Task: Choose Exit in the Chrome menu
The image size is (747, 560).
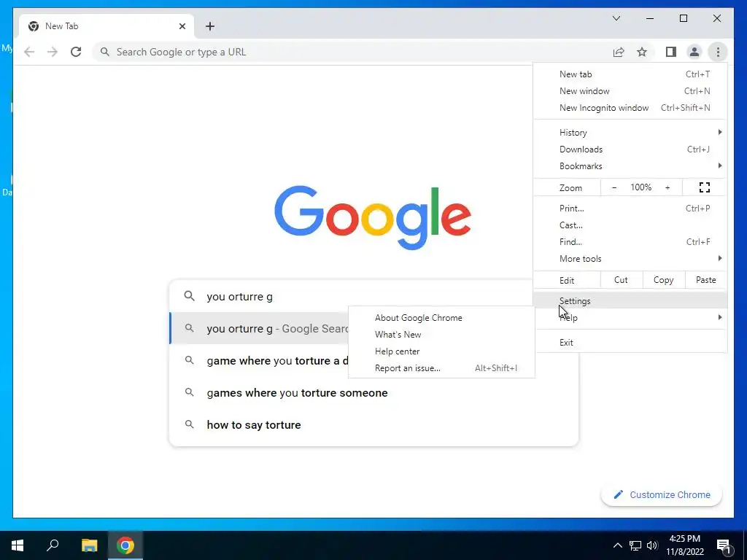Action: click(630, 343)
